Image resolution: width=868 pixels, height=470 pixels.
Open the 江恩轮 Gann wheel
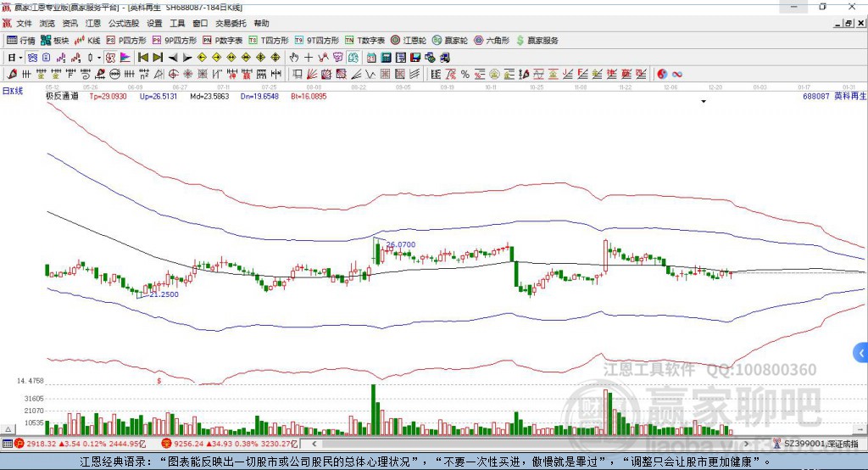click(x=409, y=41)
